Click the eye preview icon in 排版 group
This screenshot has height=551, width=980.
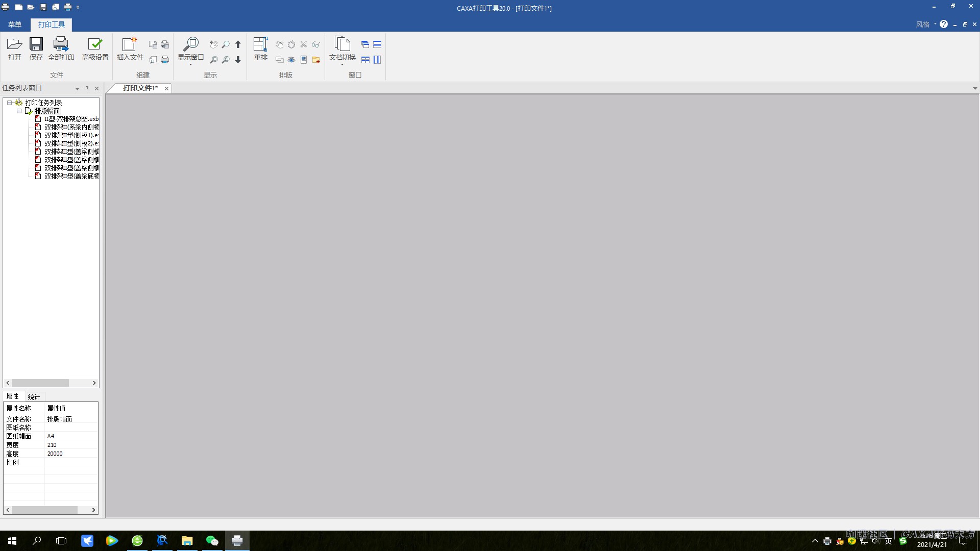click(291, 60)
